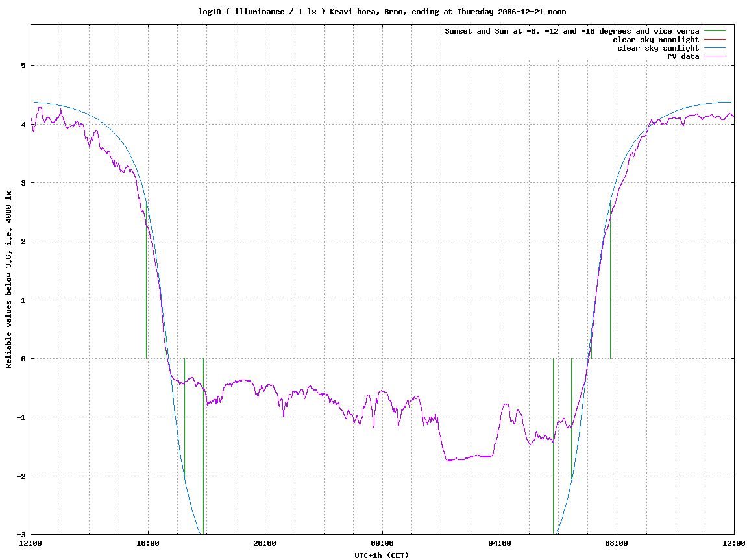The width and height of the screenshot is (747, 560).
Task: Click the last evening green twilight marker line, before 18:00
Action: (203, 446)
